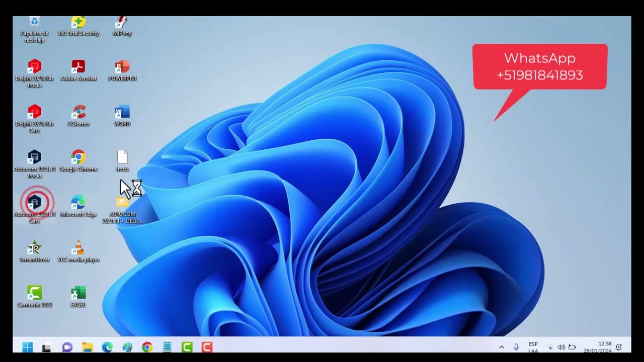Open the green Camtasia taskbar icon

(x=187, y=347)
